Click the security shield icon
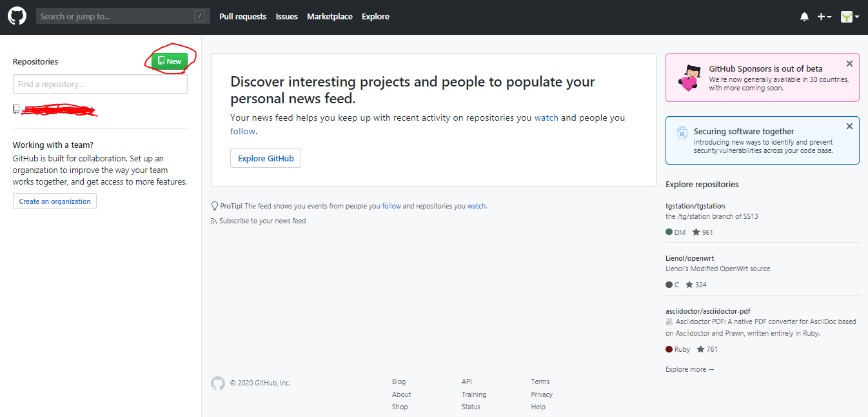Image resolution: width=868 pixels, height=417 pixels. [x=682, y=133]
